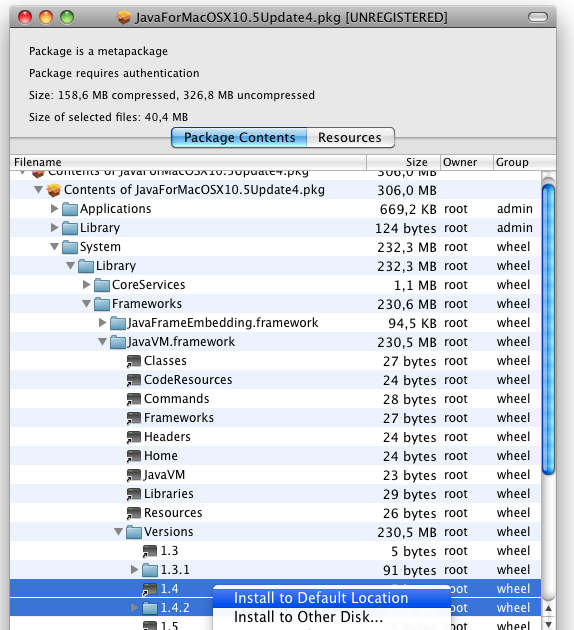Sort by the Owner column header

467,162
